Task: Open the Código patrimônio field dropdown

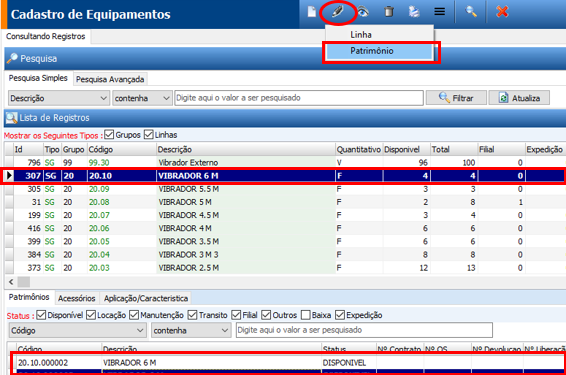Action: tap(78, 330)
